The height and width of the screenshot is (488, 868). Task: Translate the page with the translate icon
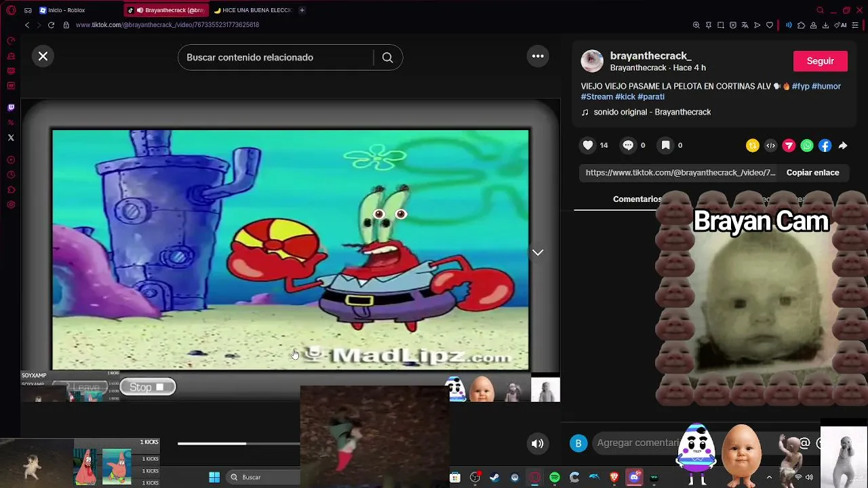(x=745, y=25)
